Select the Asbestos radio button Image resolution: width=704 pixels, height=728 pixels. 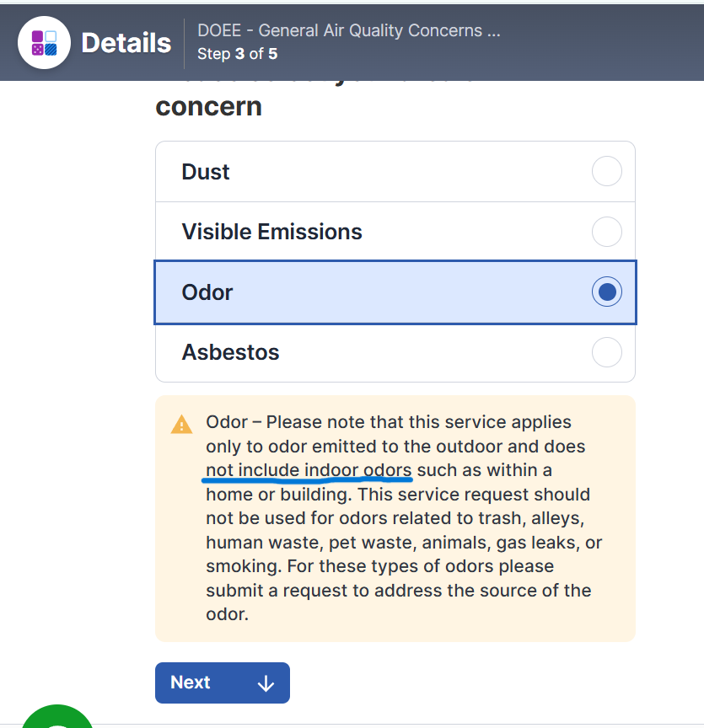[x=606, y=352]
